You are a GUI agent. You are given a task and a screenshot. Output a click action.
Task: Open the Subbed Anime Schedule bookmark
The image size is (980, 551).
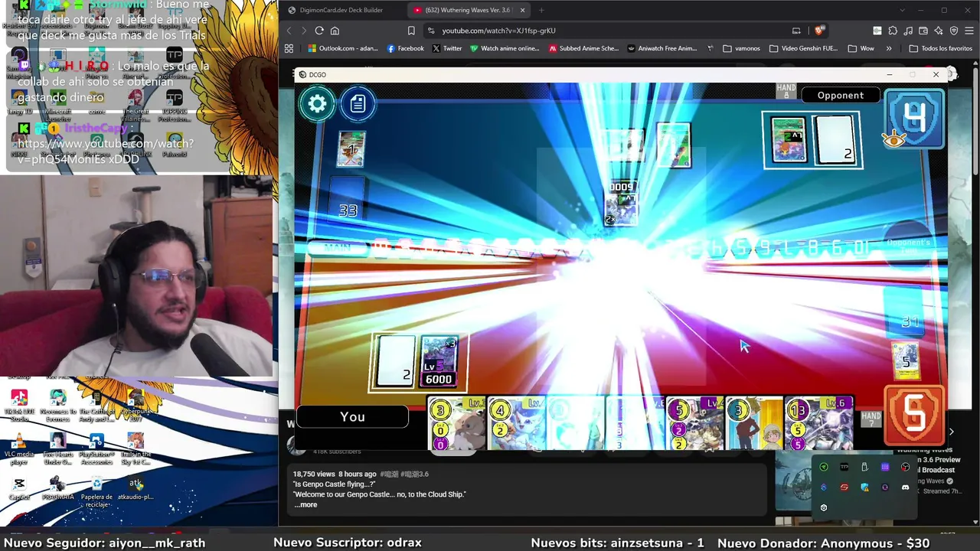[583, 48]
